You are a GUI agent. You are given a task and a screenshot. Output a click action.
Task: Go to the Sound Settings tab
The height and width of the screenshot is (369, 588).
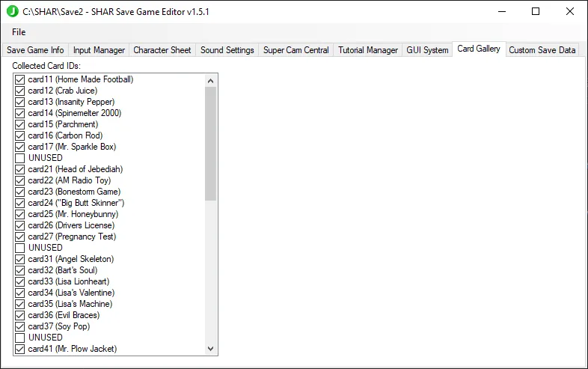coord(227,50)
